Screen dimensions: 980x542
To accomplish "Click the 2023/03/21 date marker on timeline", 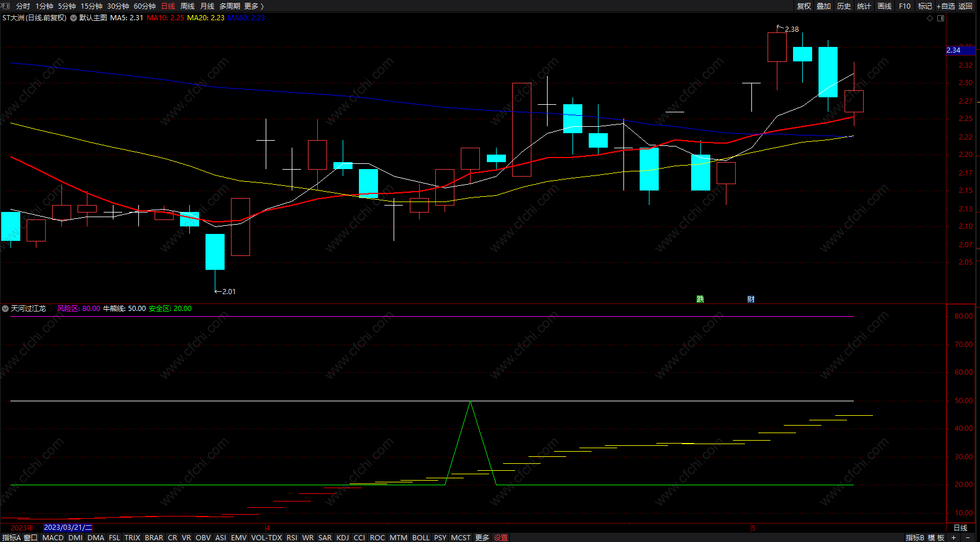I will (68, 528).
